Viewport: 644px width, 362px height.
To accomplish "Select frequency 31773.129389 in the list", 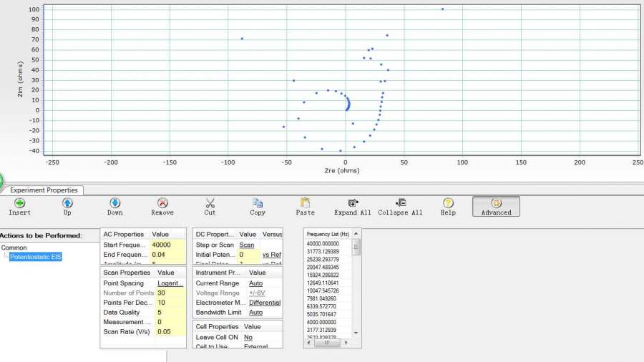I will [x=323, y=252].
